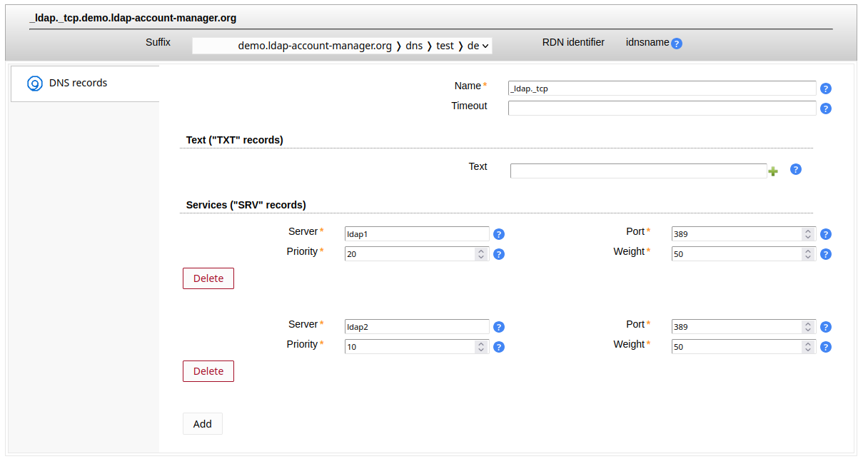Screen dimensions: 868x464
Task: Click help icon next to idnsname RDN identifier
Action: 677,44
